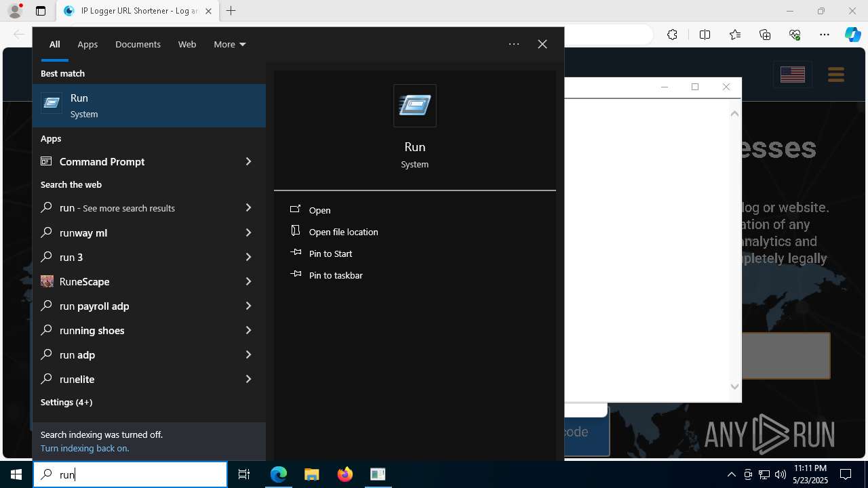The image size is (868, 488).
Task: Open Edge Collections icon
Action: [x=765, y=35]
